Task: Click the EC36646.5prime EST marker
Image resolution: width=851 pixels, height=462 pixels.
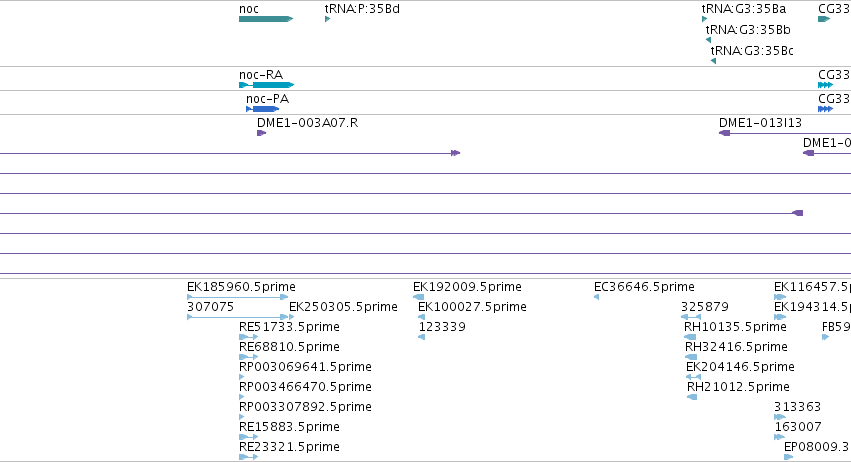Action: tap(596, 297)
